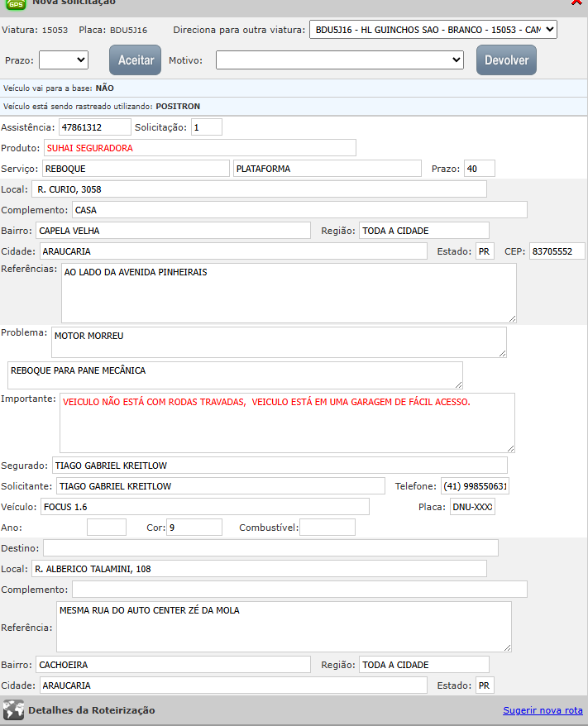Click the origin Complemento field CASA
This screenshot has width=588, height=726.
299,210
